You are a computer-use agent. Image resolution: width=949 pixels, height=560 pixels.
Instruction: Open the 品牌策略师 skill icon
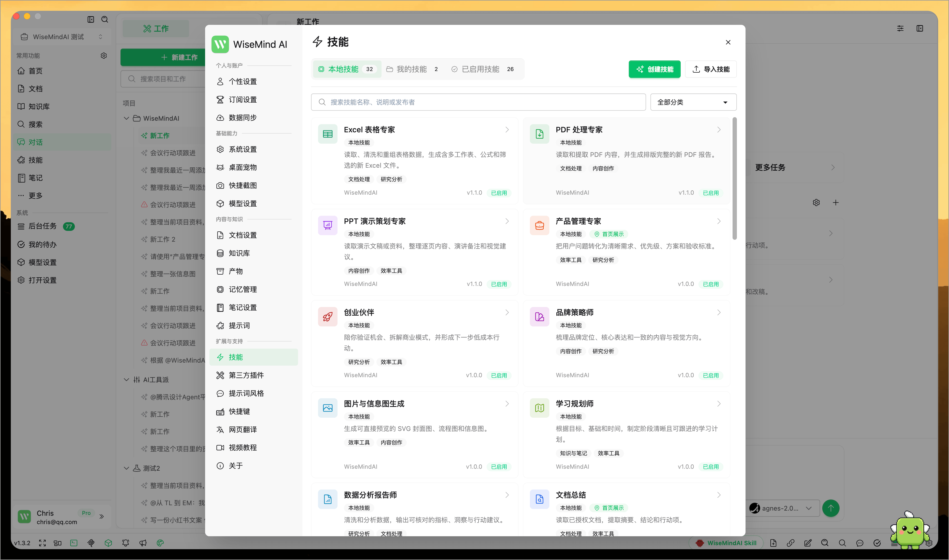[x=539, y=317]
